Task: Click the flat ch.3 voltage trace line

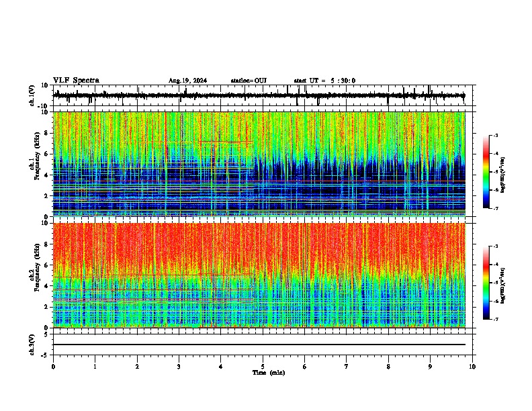Action: (259, 345)
